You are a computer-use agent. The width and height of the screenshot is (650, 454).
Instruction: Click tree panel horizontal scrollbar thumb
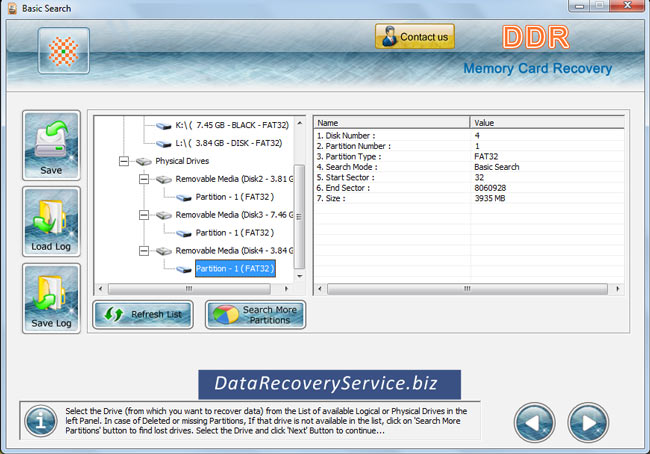point(189,289)
